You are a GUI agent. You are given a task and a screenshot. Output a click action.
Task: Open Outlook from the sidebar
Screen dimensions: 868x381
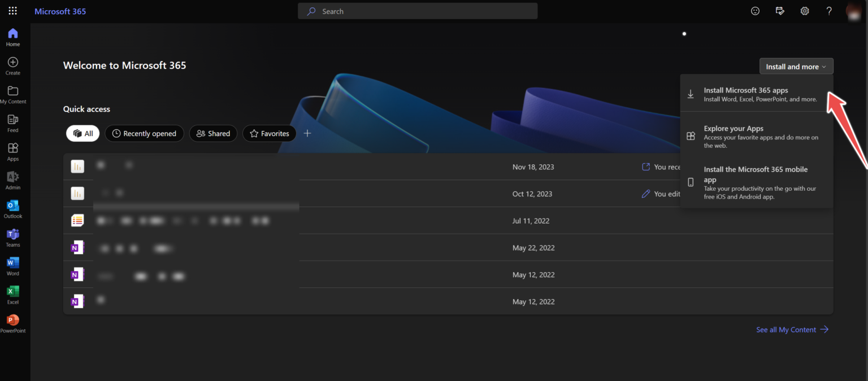tap(12, 208)
